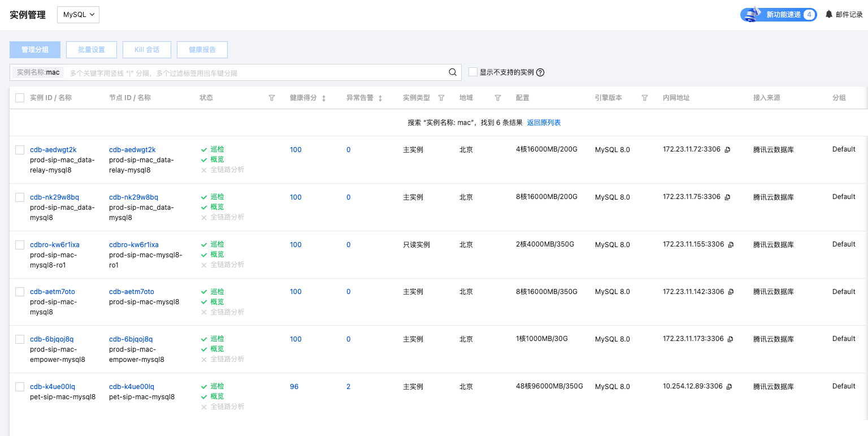The image size is (868, 436).
Task: Open instance ID link cdb-6bjqoj8q
Action: point(52,339)
